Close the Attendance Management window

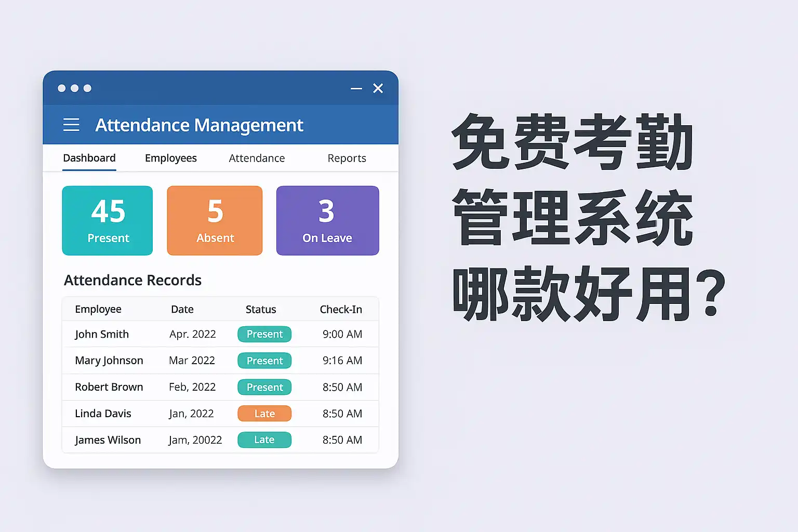tap(378, 88)
